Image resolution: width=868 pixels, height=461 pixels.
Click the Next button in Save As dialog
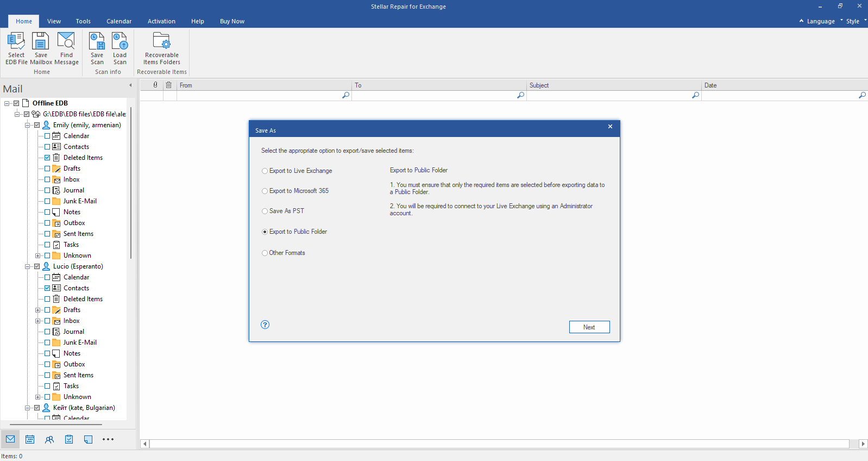pos(589,327)
